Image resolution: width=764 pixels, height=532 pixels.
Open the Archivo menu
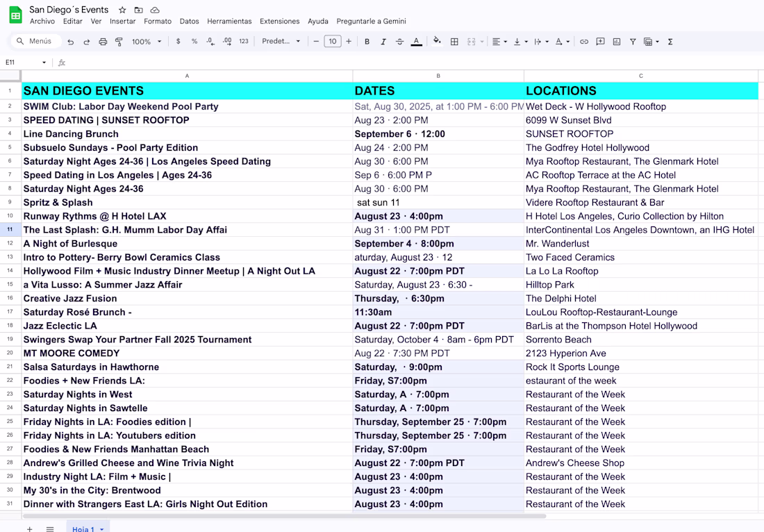point(42,22)
